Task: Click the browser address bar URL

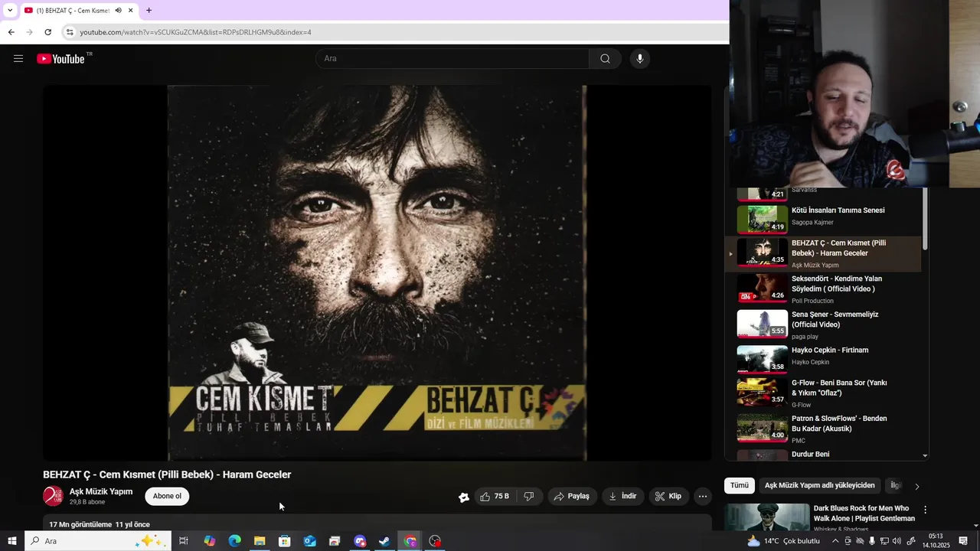Action: [195, 32]
